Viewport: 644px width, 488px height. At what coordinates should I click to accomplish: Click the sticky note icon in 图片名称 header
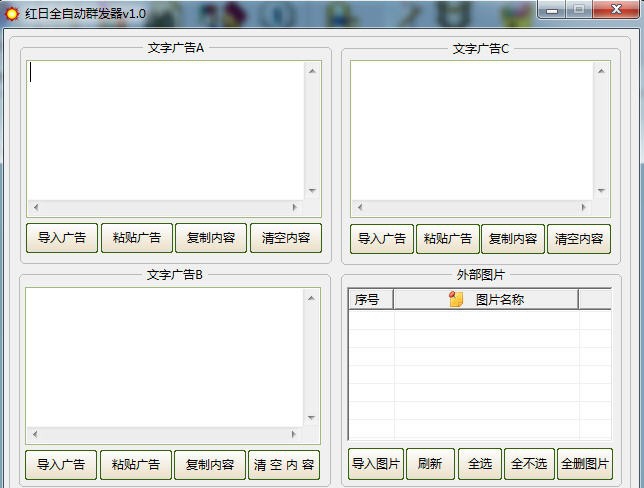point(456,299)
